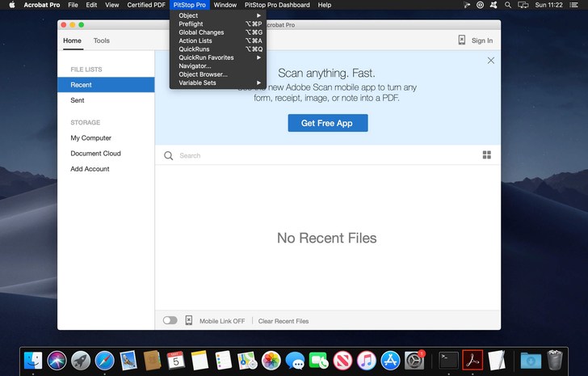This screenshot has height=376, width=588.
Task: Toggle the Mobile Link switch
Action: click(x=170, y=321)
